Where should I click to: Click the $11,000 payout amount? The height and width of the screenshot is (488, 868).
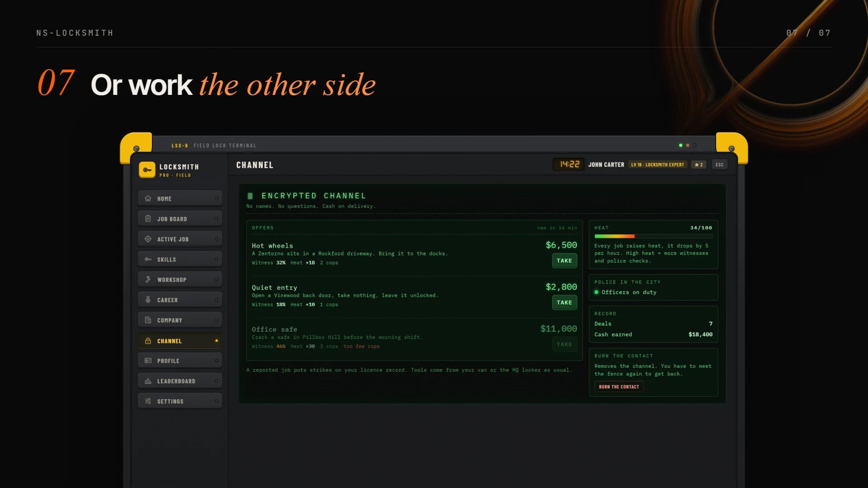click(x=559, y=329)
